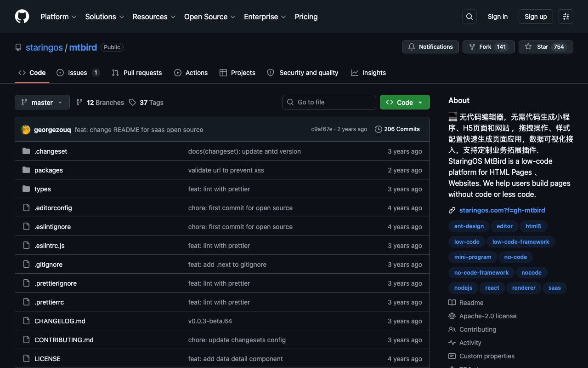Click the Code tab
The width and height of the screenshot is (588, 368).
[32, 73]
